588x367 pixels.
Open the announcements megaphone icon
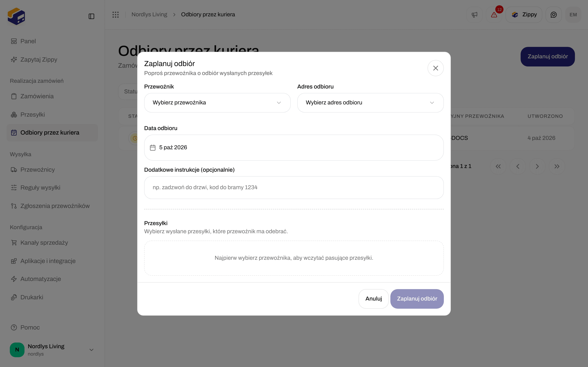(474, 15)
